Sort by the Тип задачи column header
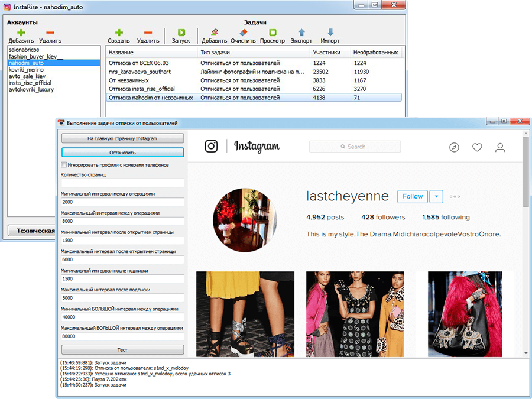This screenshot has width=532, height=399. click(x=254, y=52)
